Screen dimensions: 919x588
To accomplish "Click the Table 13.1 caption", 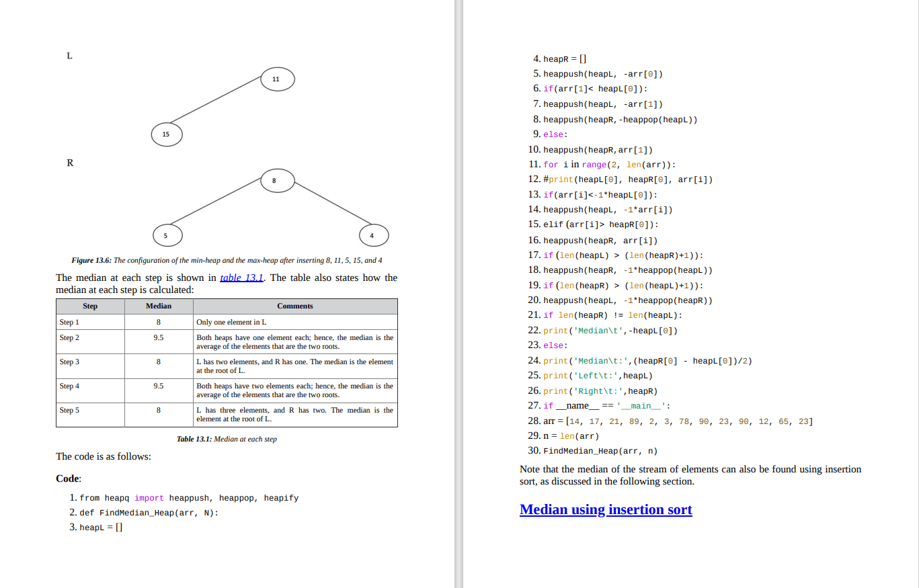I will (227, 439).
